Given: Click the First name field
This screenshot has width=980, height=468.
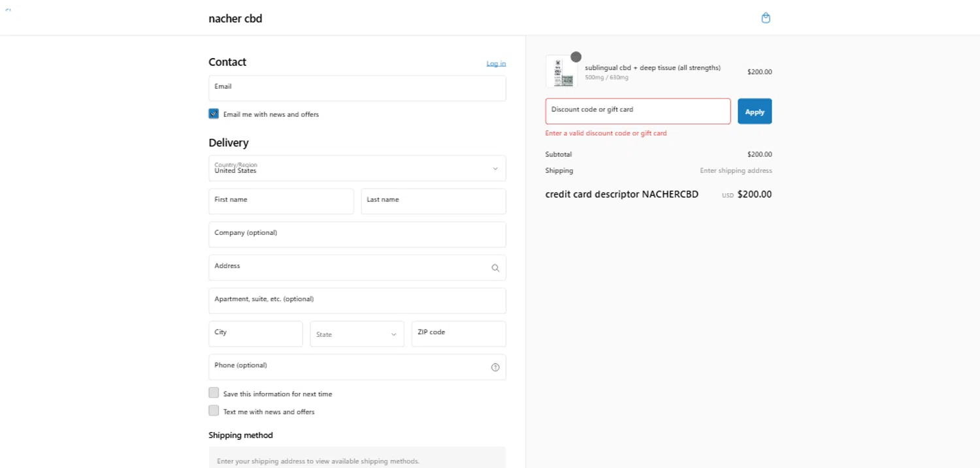Looking at the screenshot, I should (x=281, y=202).
